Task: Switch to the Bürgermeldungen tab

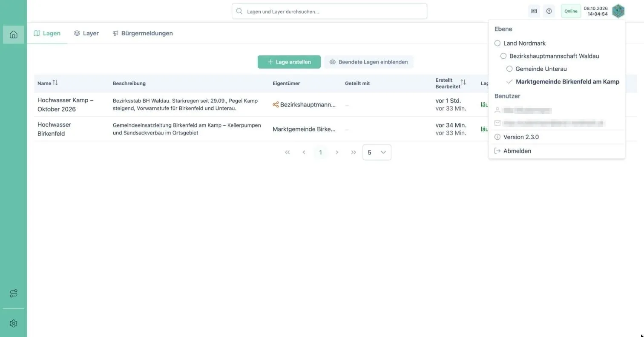Action: [x=143, y=33]
